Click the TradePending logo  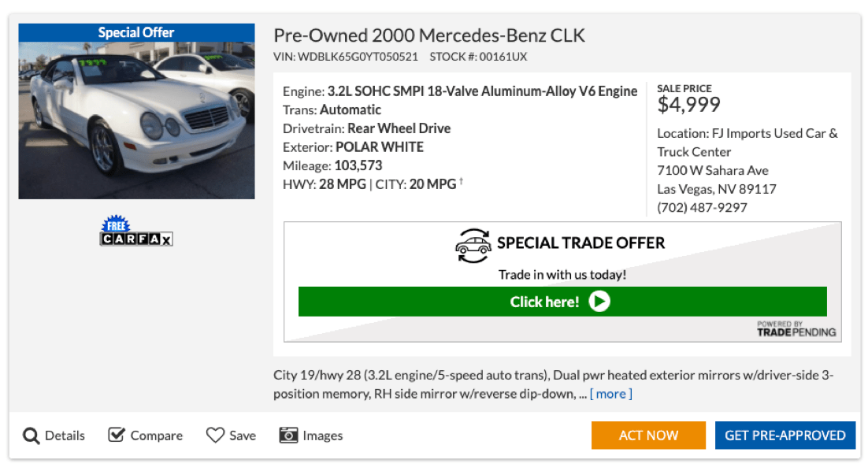click(796, 328)
